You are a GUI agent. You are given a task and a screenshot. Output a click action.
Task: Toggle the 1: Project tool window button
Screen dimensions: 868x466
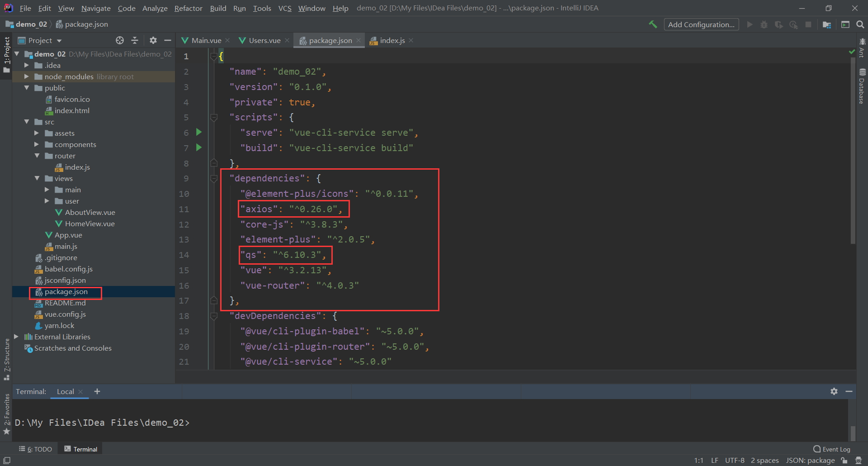6,55
